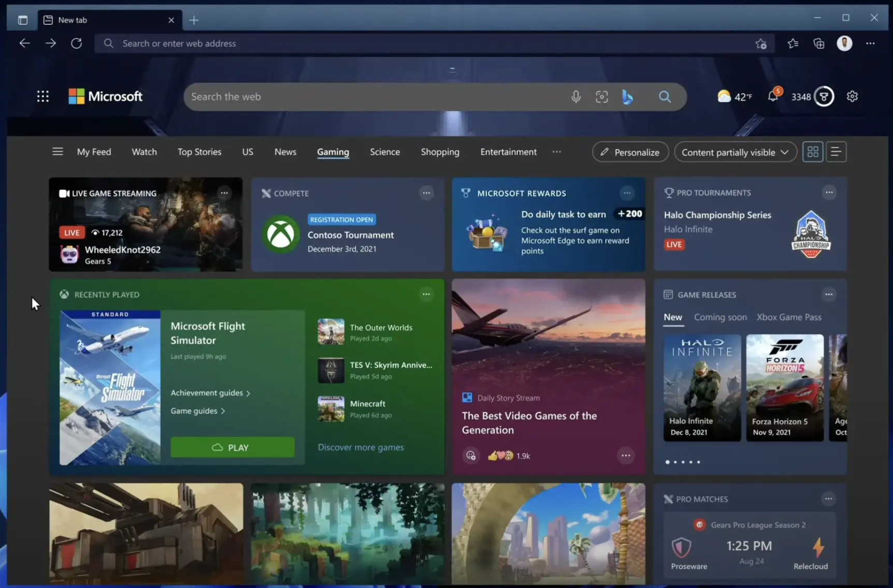The image size is (893, 588).
Task: Switch Game Releases to Coming soon tab
Action: (720, 317)
